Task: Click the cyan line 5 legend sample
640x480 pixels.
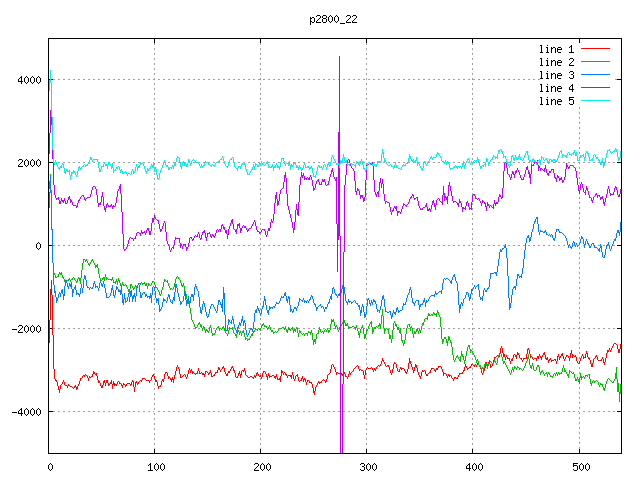Action: [x=595, y=100]
